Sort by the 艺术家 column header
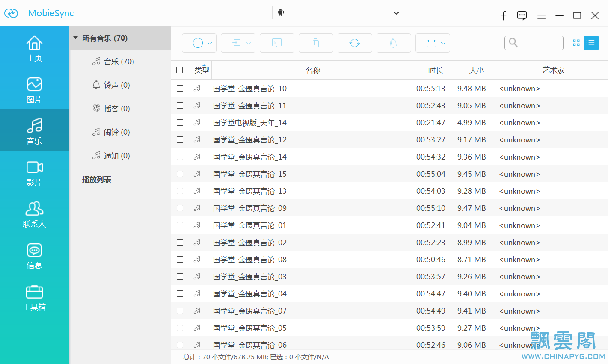This screenshot has width=608, height=364. 553,70
